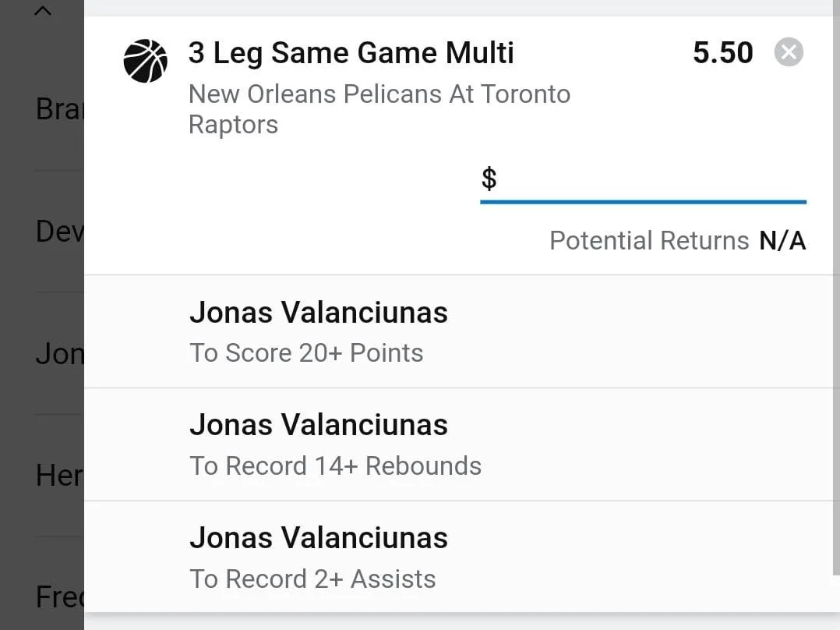The width and height of the screenshot is (840, 630).
Task: Click the dollar sign beside the stake field
Action: coord(489,179)
